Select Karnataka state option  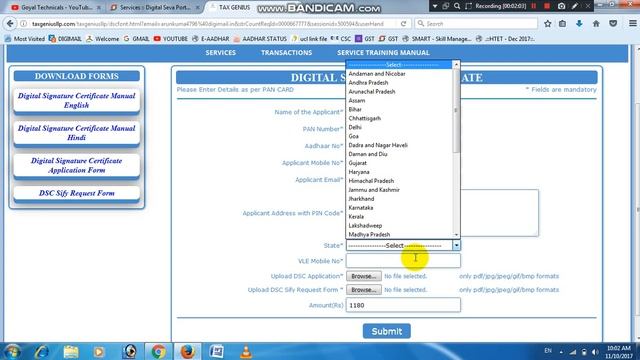[x=399, y=208]
